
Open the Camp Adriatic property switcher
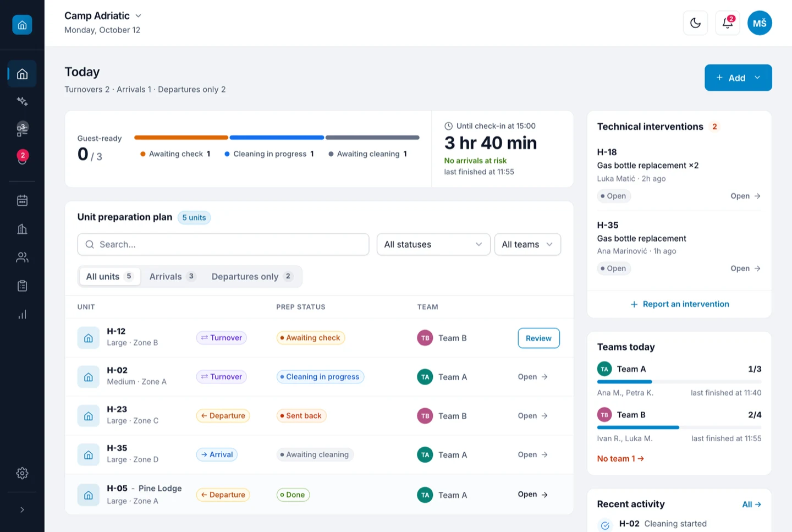click(103, 16)
